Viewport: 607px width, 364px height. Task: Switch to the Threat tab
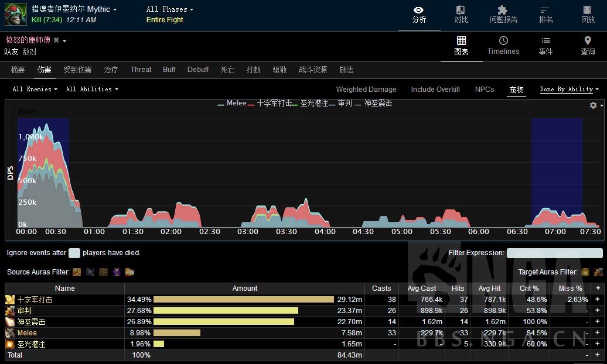[x=141, y=70]
